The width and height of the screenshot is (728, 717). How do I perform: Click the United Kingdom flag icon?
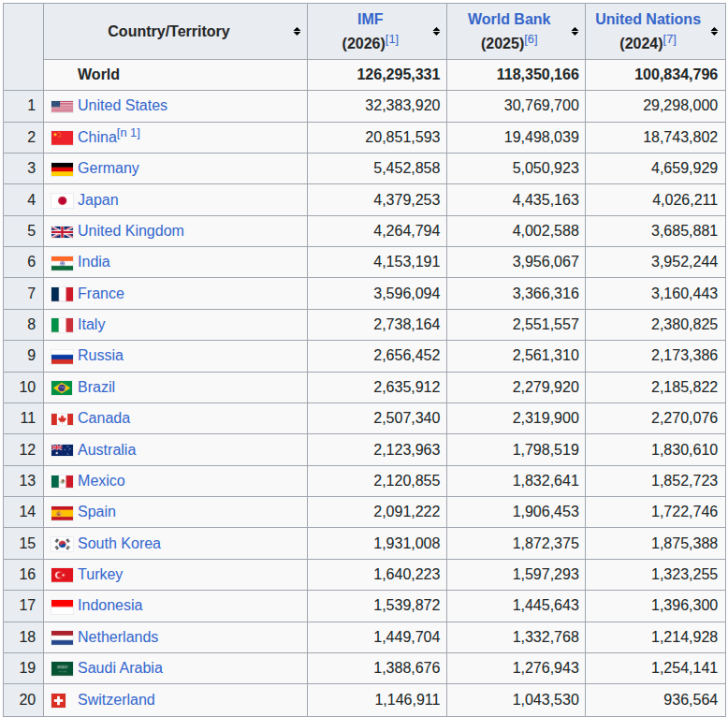62,232
